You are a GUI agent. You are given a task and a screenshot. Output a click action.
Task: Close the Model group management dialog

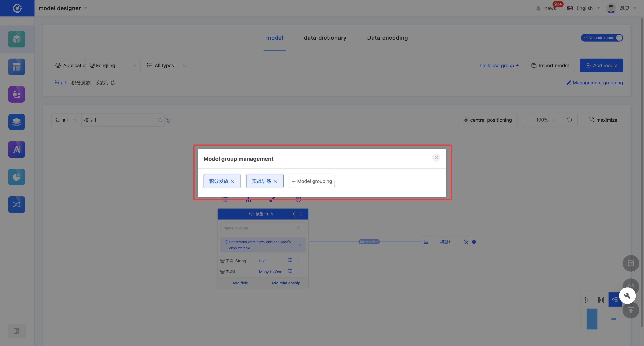(436, 157)
